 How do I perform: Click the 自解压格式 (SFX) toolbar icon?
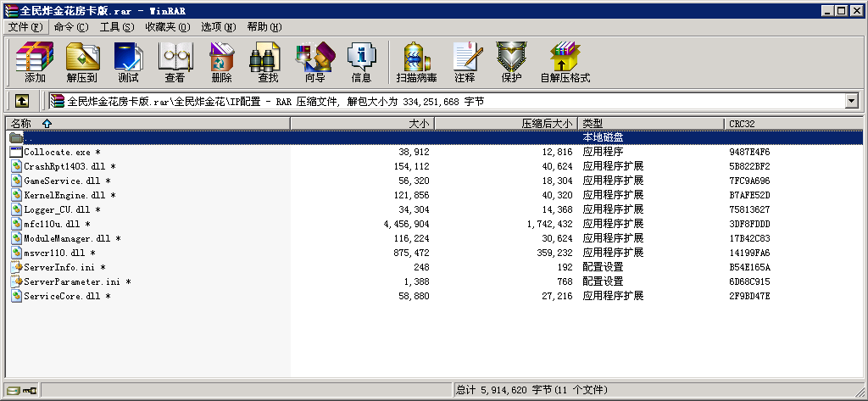[x=565, y=62]
